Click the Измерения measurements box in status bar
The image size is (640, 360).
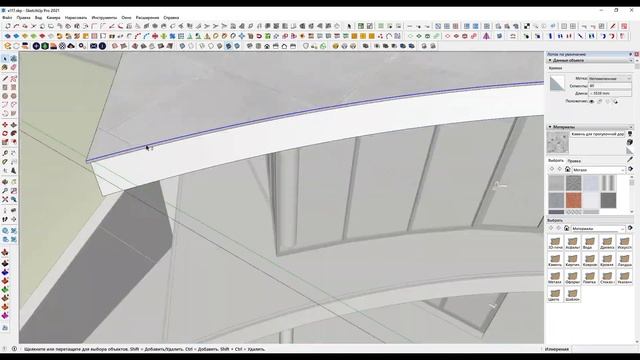pyautogui.click(x=604, y=349)
